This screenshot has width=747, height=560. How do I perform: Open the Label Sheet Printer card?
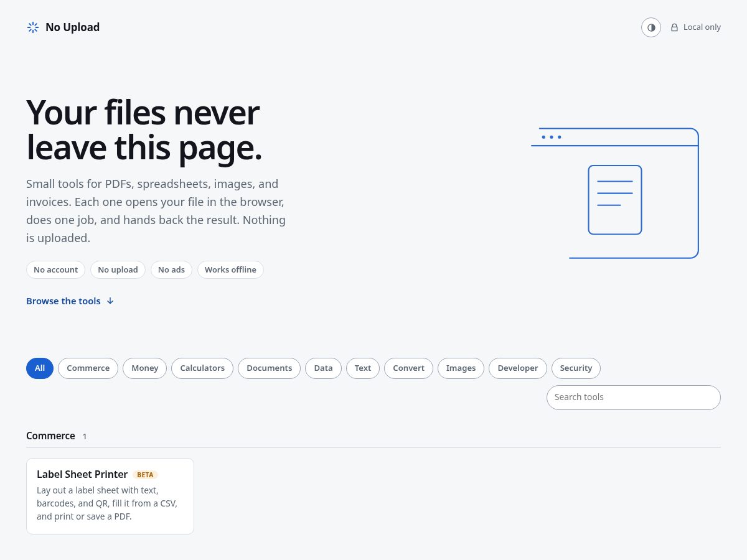click(x=110, y=496)
